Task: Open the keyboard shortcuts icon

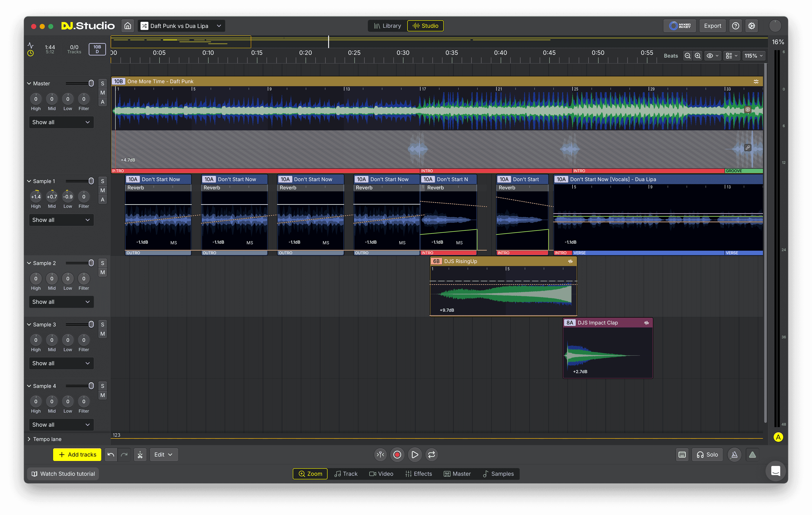Action: (682, 455)
